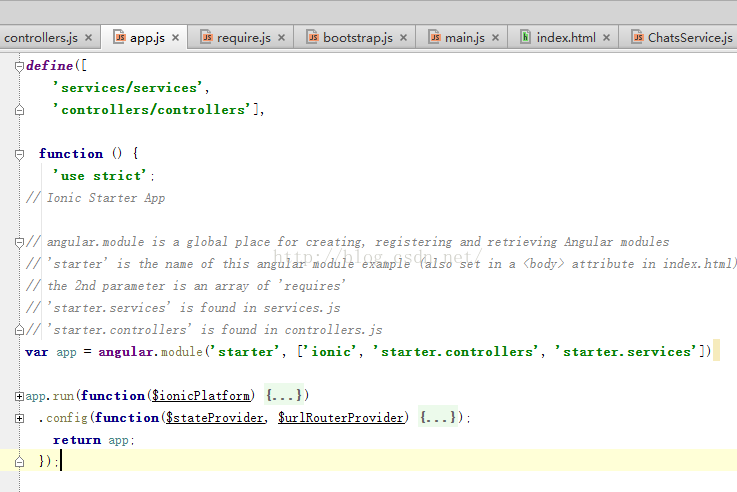This screenshot has width=737, height=492.
Task: Close the bootstrap.js tab
Action: pyautogui.click(x=403, y=38)
